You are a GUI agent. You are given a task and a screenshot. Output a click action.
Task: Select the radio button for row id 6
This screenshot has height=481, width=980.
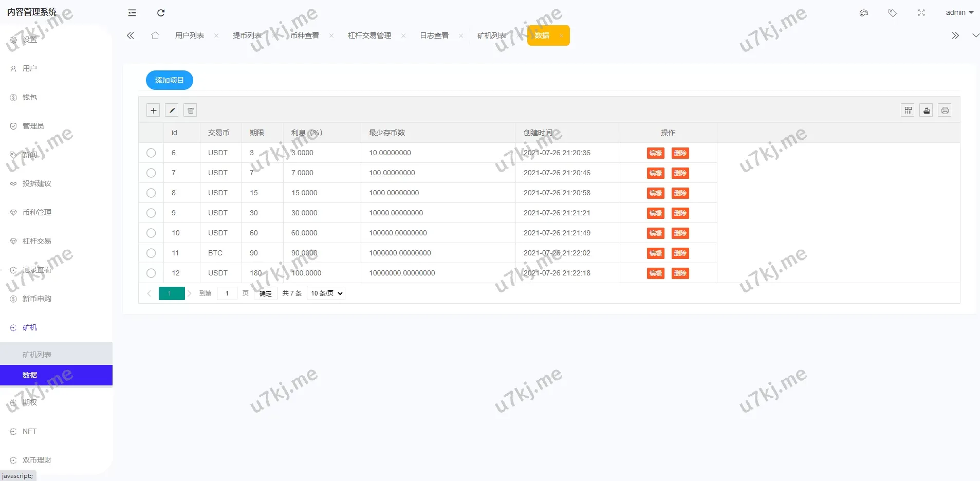click(151, 153)
